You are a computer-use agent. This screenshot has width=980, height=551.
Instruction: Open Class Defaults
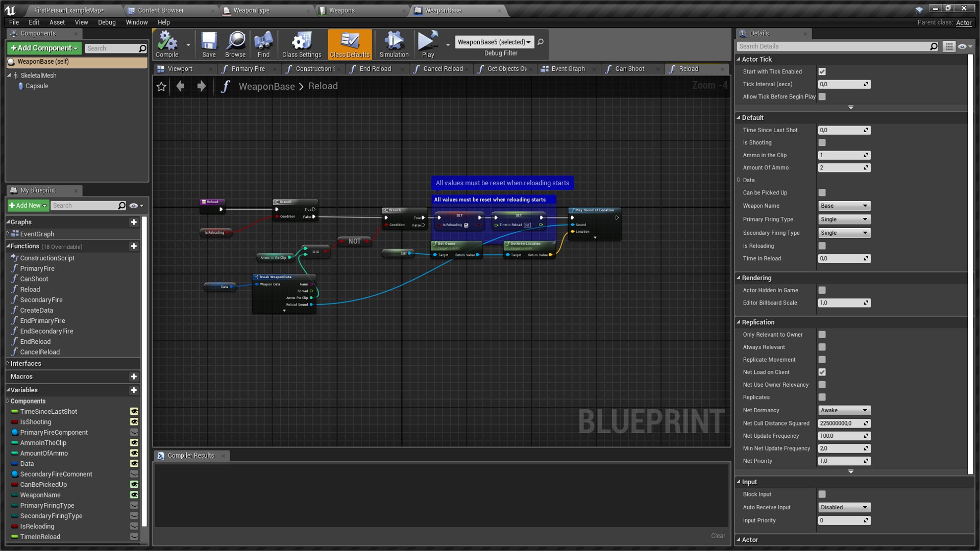point(350,44)
